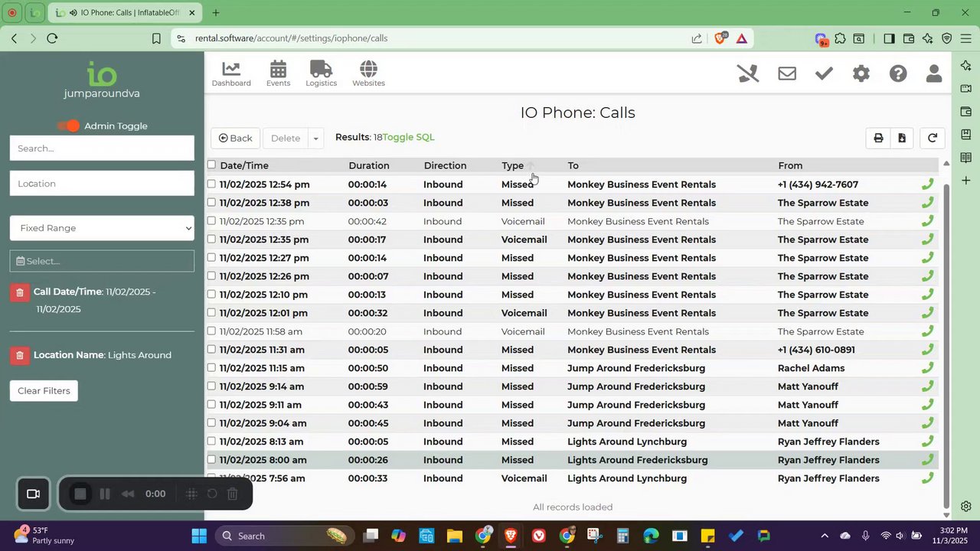Click the Brave Shields icon in address bar
Screen dimensions: 980x551
click(720, 38)
